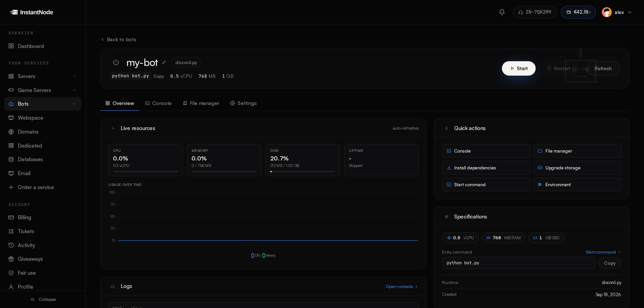This screenshot has width=644, height=308.
Task: Click the Start command link in Specifications
Action: coord(603,252)
